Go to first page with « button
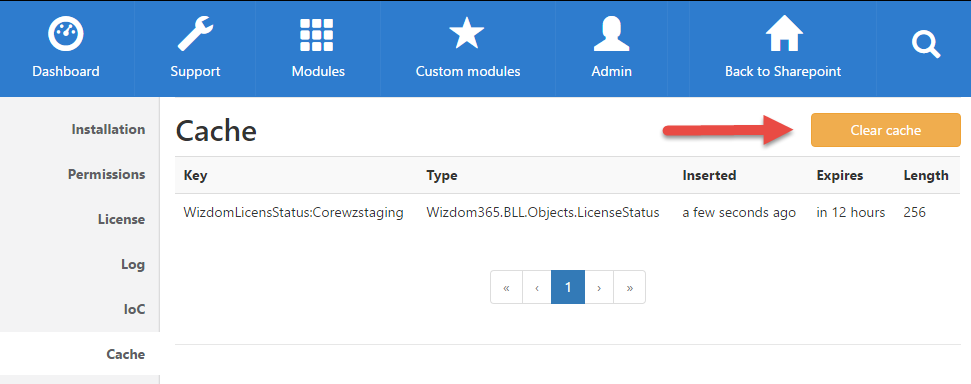This screenshot has height=384, width=971. (x=507, y=287)
